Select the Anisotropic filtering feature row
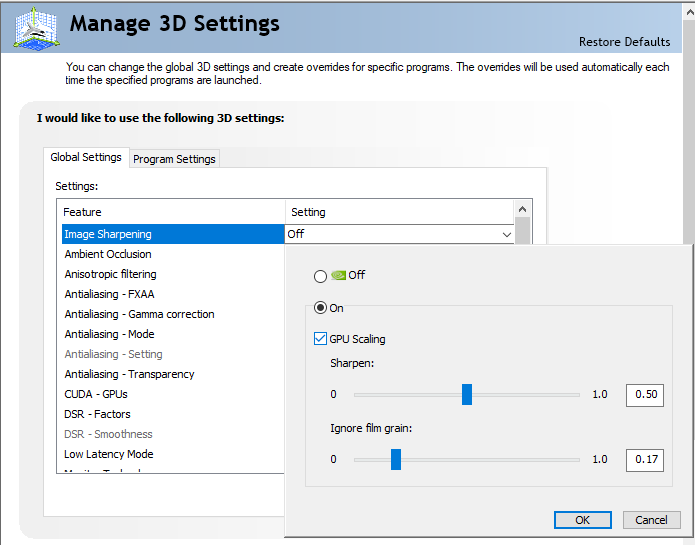 tap(110, 274)
